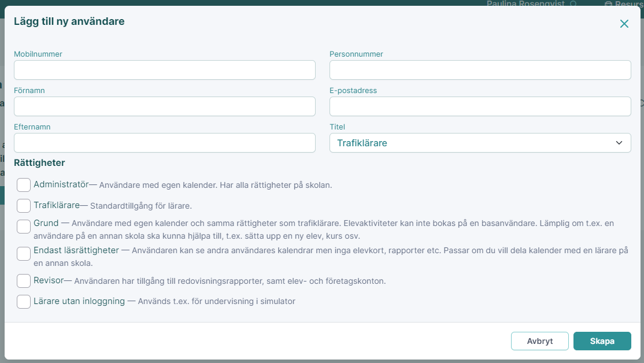Click the Skapa button

(x=602, y=341)
